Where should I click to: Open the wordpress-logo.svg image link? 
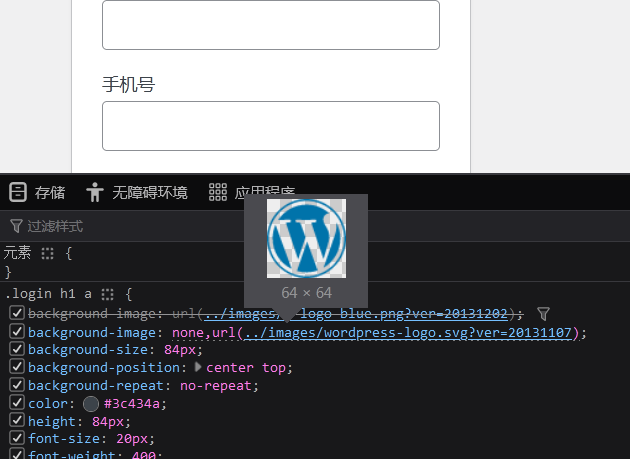tap(408, 333)
